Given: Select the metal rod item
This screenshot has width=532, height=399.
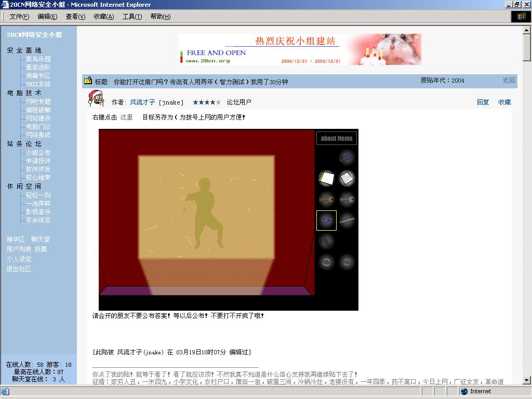Looking at the screenshot, I should click(x=347, y=220).
